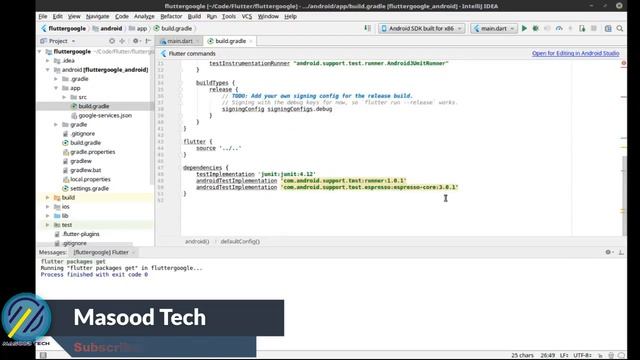Switch to the main.dart editor tab
This screenshot has height=360, width=640.
180,41
